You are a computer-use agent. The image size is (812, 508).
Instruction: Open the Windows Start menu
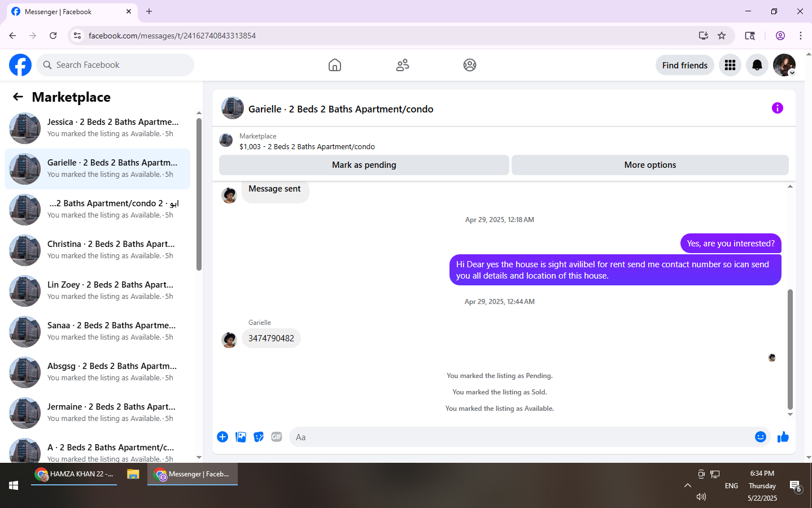pos(14,485)
